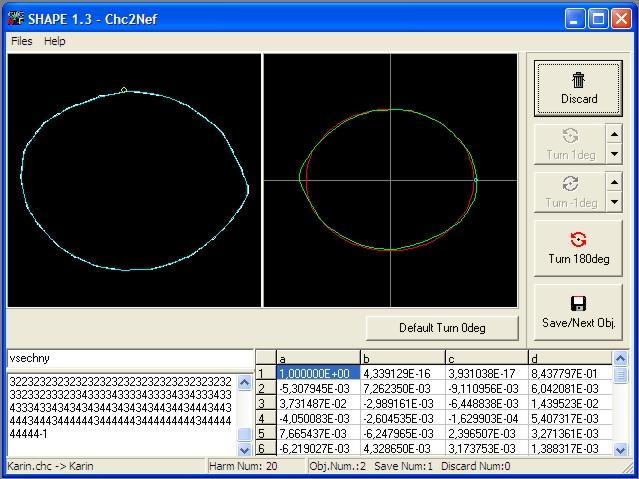639x479 pixels.
Task: Select cell 4,328650E-03
Action: click(403, 448)
